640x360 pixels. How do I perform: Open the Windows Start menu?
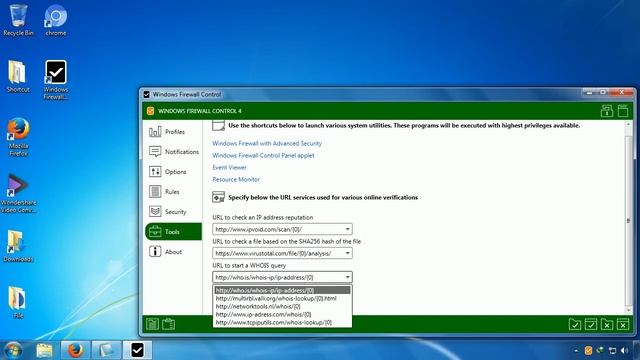(x=13, y=350)
